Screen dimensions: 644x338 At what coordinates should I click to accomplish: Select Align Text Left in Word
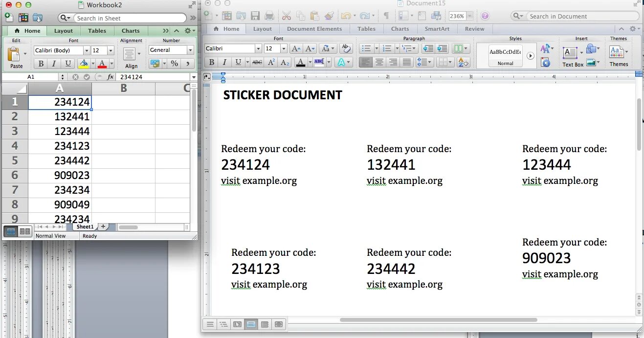click(365, 62)
